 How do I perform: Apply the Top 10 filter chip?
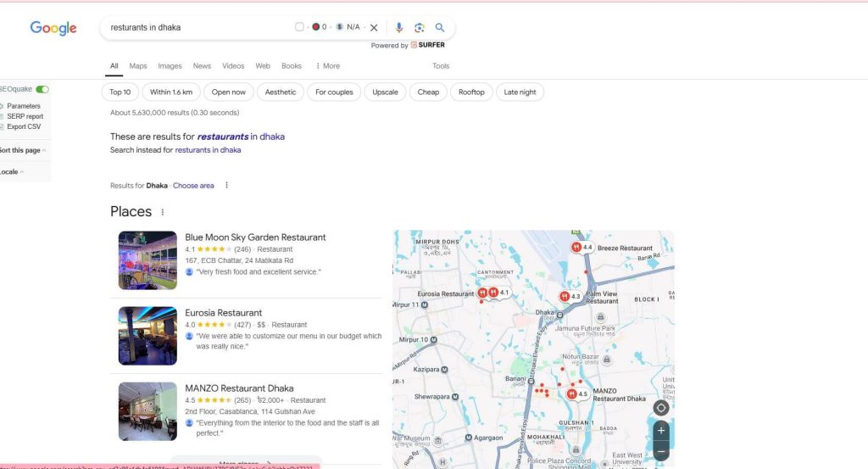pos(120,92)
